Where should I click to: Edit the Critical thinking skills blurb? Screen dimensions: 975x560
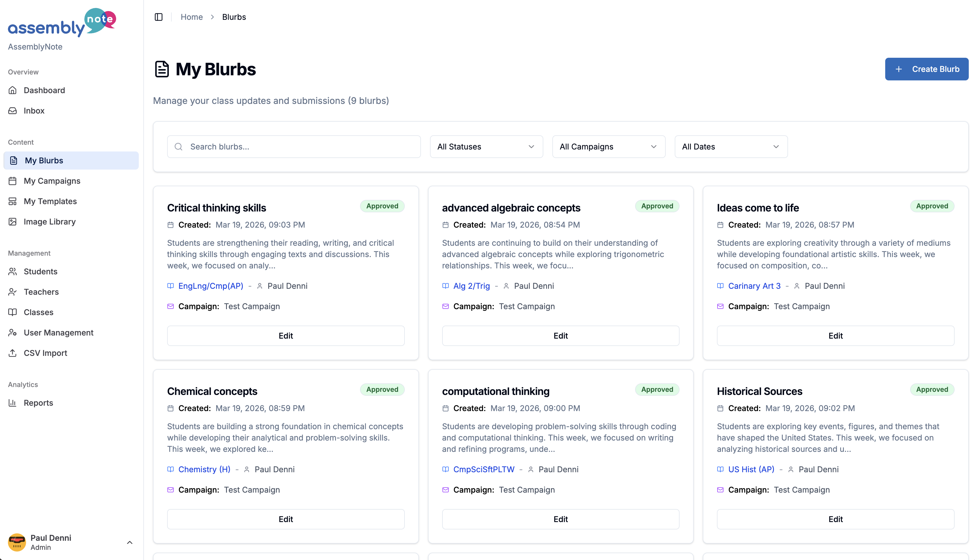(286, 335)
